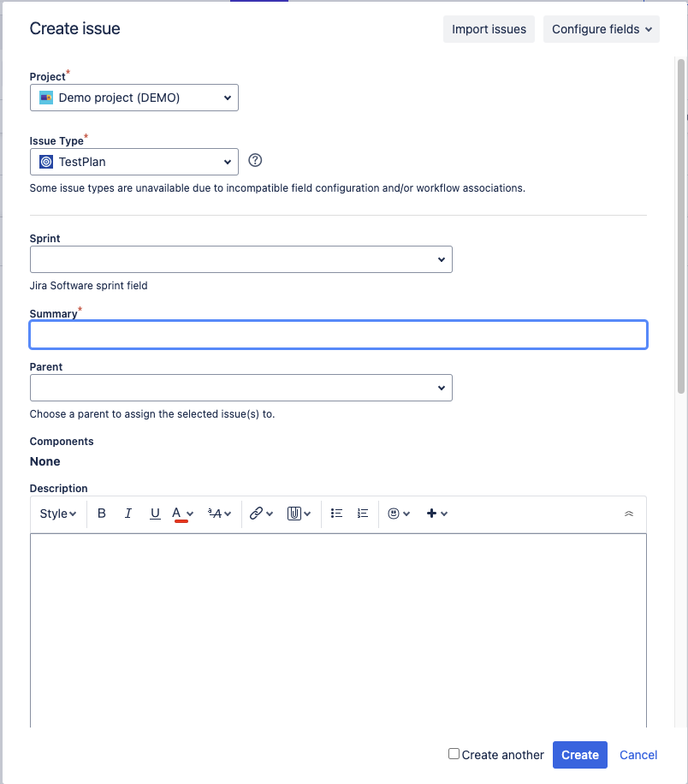Viewport: 688px width, 784px height.
Task: Enable the Create another checkbox
Action: pos(454,754)
